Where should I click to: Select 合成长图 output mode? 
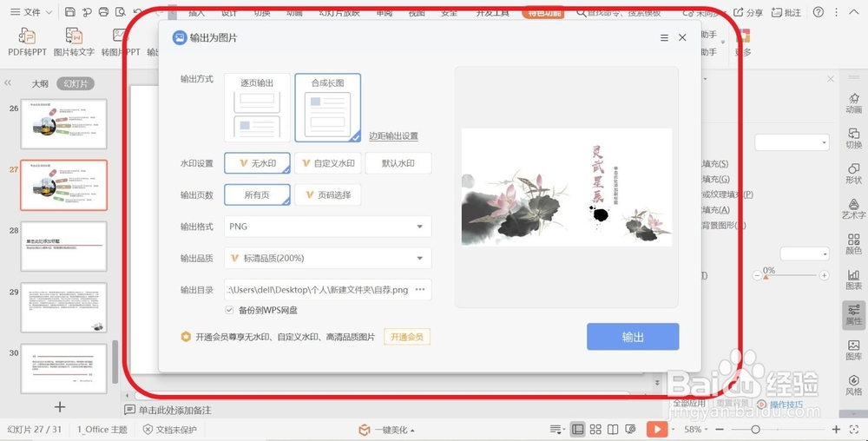328,108
